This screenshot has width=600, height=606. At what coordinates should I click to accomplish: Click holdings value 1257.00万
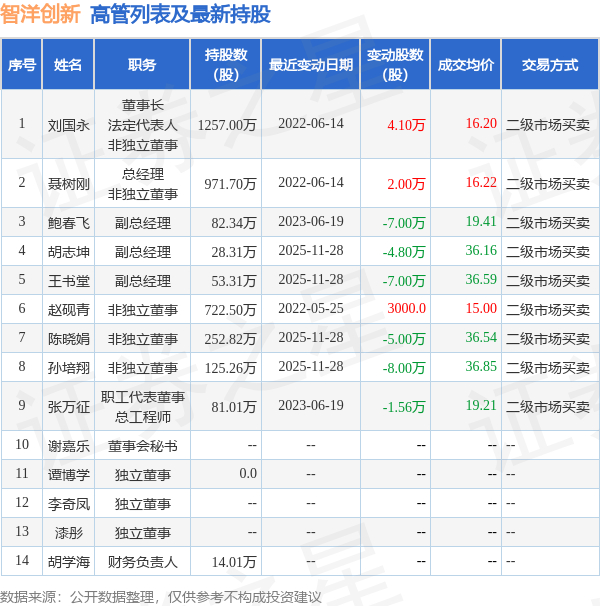227,125
